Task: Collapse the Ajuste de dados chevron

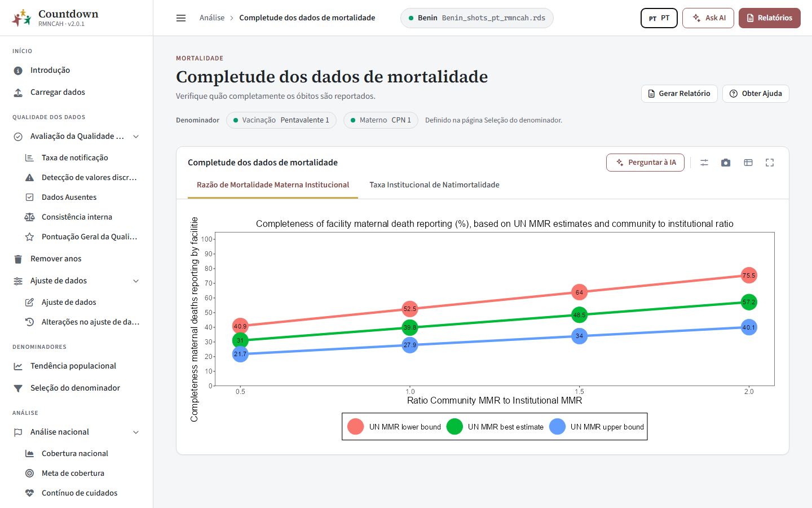Action: click(x=136, y=281)
